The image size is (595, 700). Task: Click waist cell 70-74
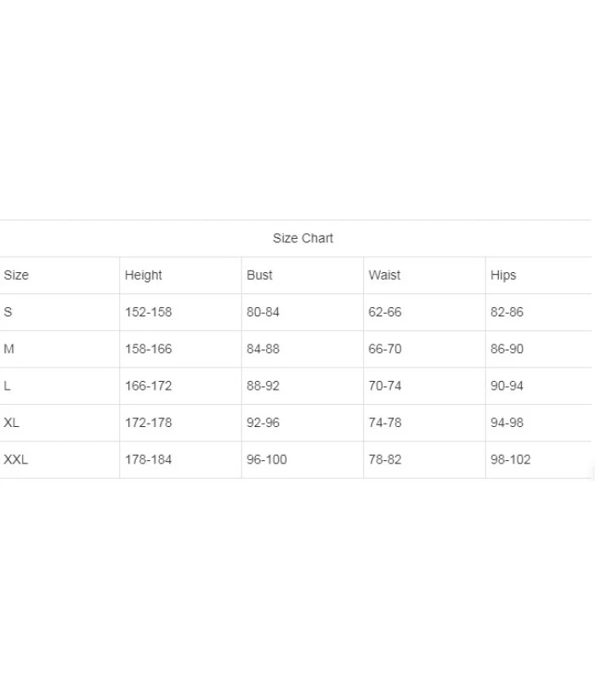(x=384, y=385)
